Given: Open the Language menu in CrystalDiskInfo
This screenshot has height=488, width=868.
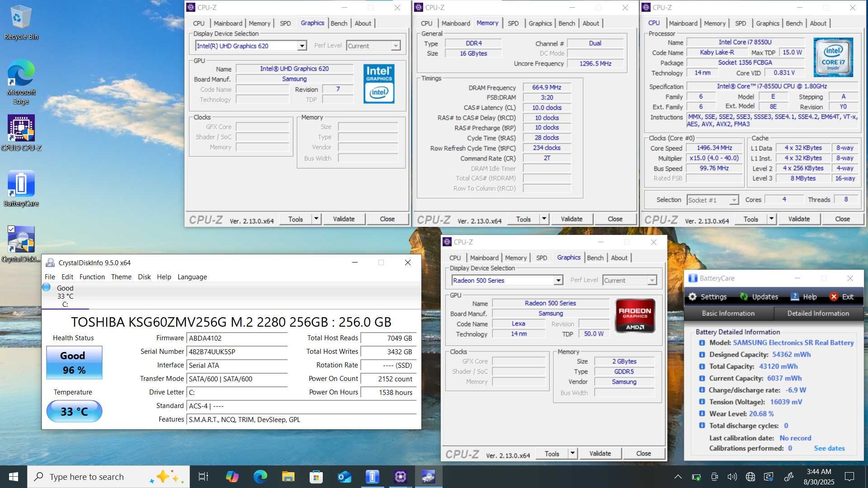Looking at the screenshot, I should tap(192, 277).
